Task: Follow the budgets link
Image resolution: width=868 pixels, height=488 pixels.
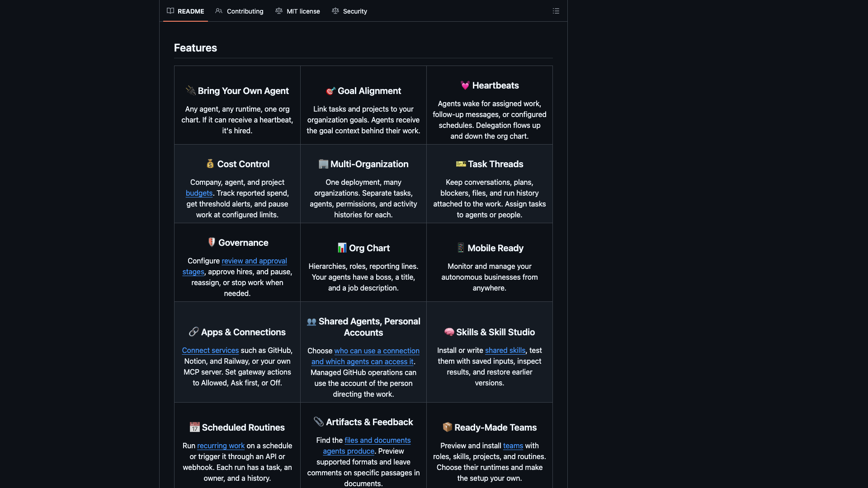Action: pos(199,193)
